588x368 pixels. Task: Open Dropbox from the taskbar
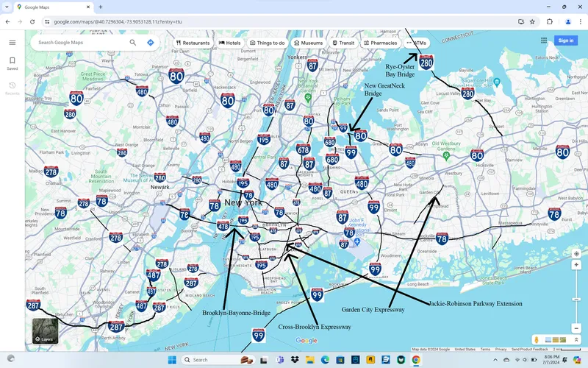pos(295,360)
